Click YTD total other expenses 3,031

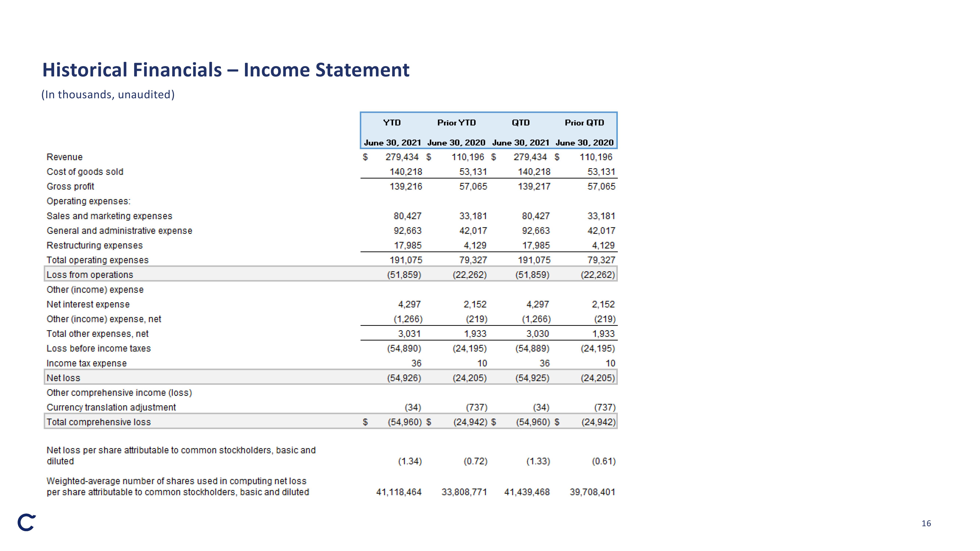409,334
